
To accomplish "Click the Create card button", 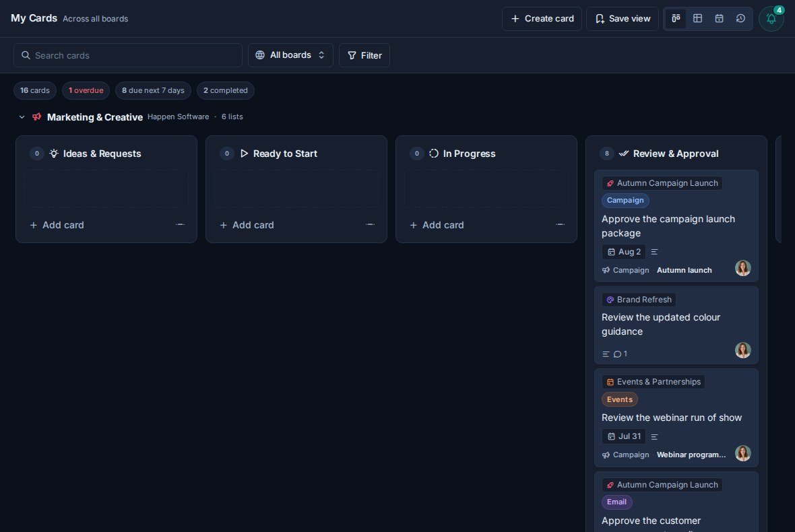I will (x=542, y=19).
